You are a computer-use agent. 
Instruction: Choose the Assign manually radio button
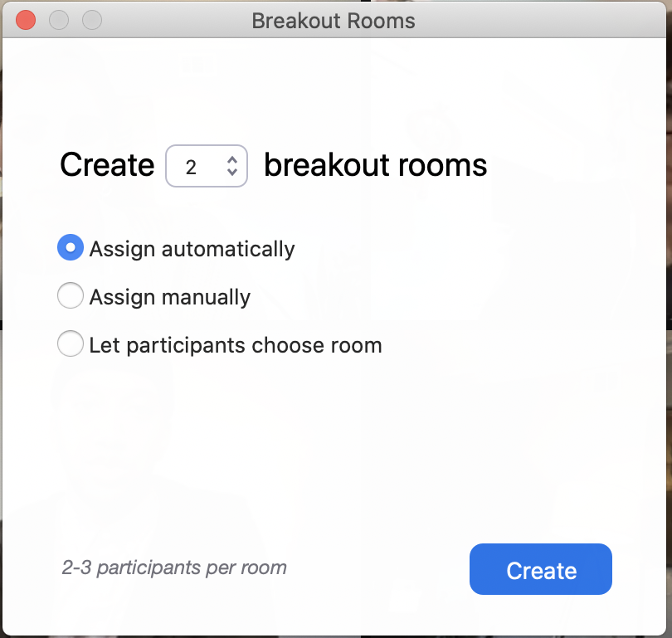71,296
